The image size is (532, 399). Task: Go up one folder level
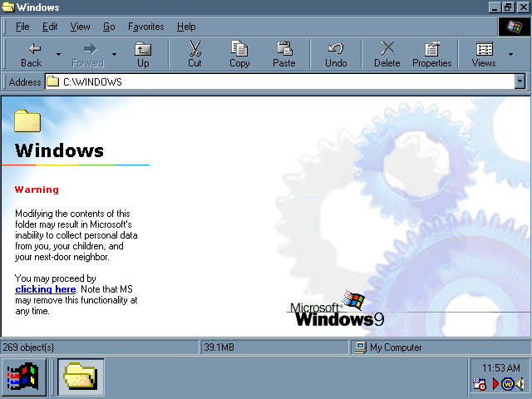coord(143,54)
